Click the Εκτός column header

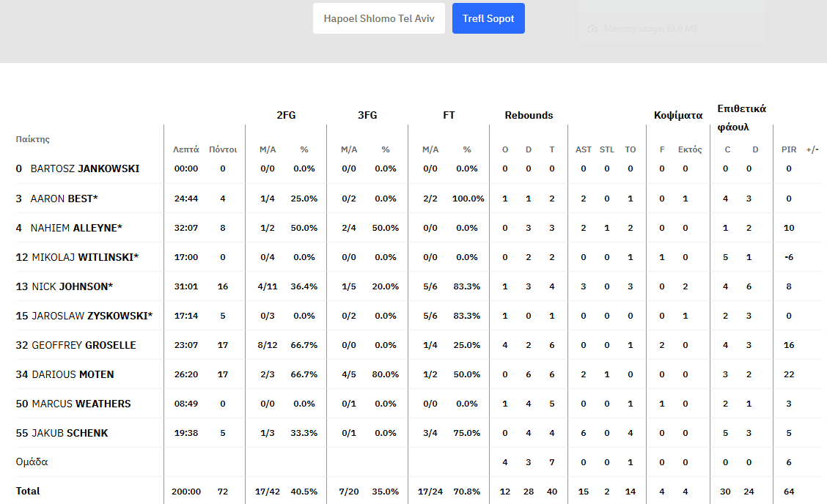click(690, 149)
